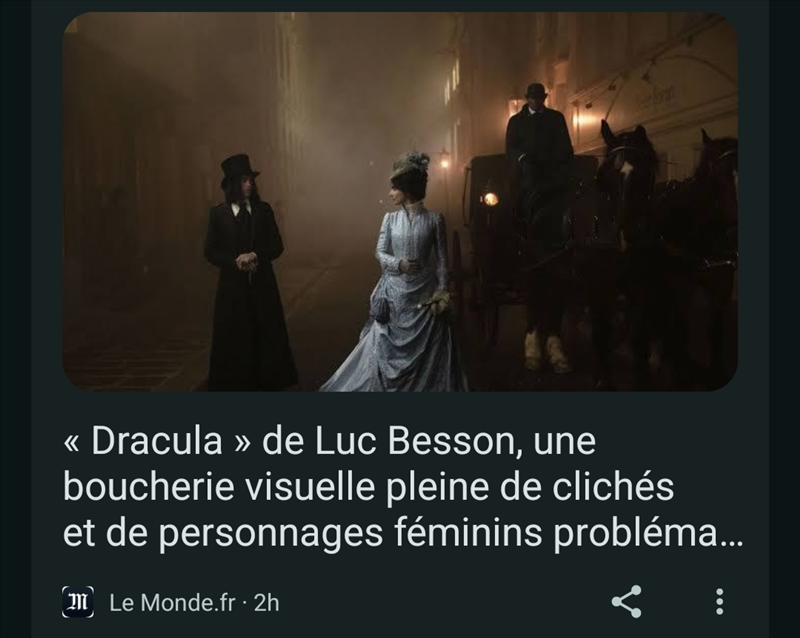
Task: Open the Dracula article thumbnail image
Action: [x=400, y=202]
